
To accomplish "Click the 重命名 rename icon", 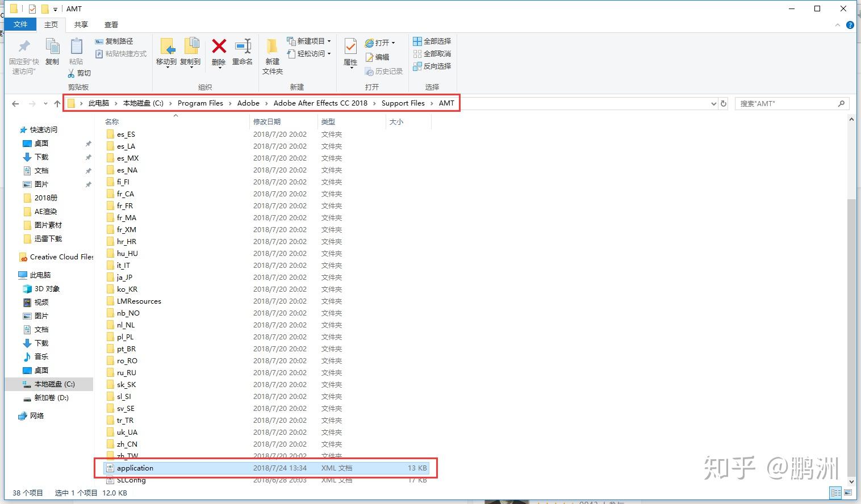I will click(243, 46).
